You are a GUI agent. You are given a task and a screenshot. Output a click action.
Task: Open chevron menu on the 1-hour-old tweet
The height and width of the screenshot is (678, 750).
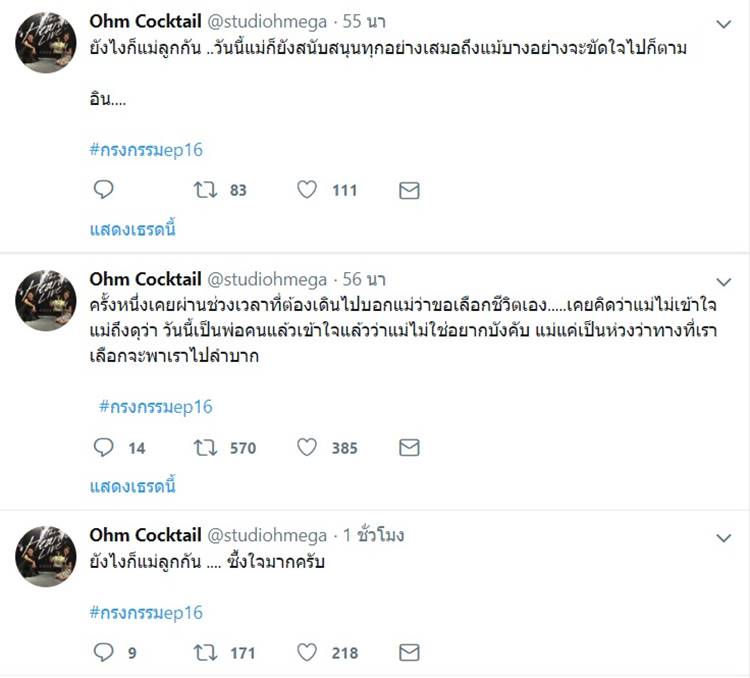[x=723, y=537]
